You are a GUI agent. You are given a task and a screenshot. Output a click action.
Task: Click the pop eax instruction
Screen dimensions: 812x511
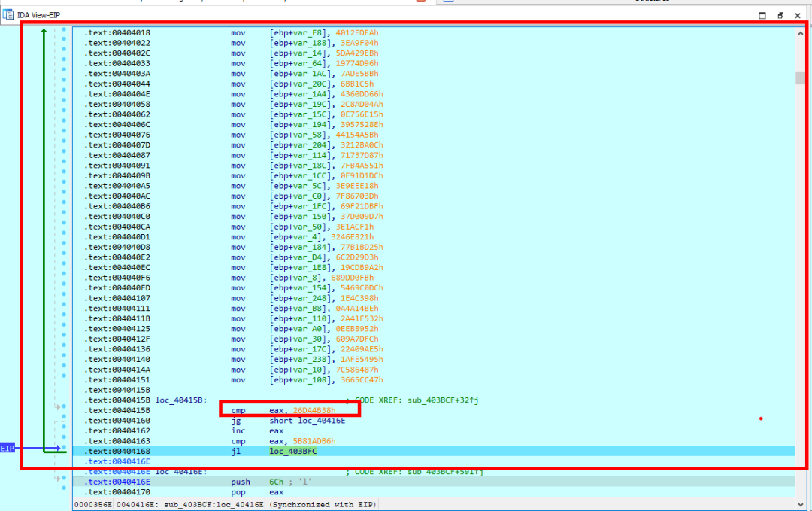[x=257, y=492]
